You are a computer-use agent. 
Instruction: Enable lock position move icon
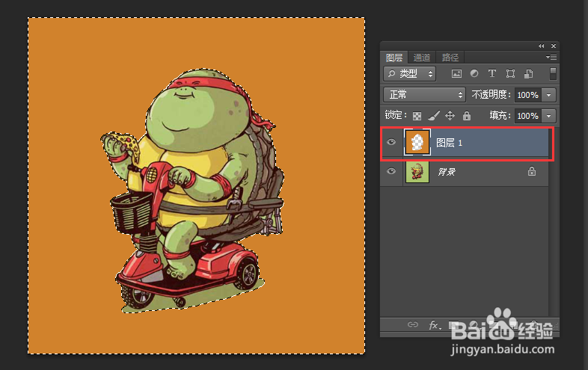(450, 115)
